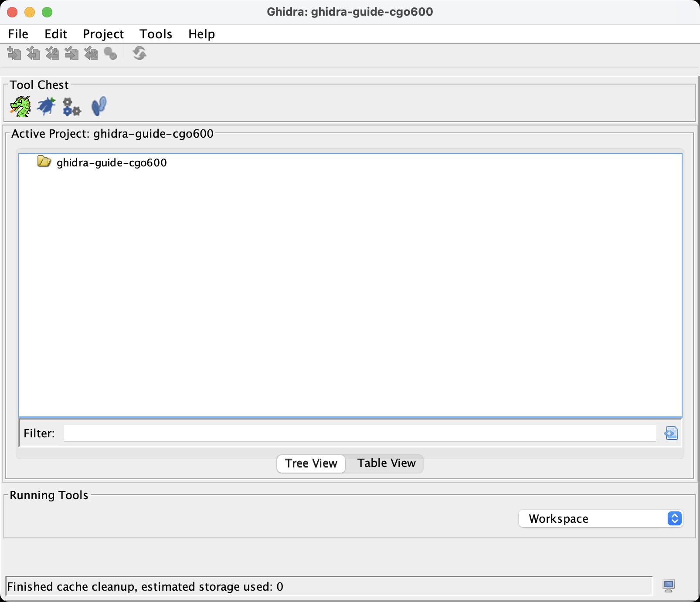The height and width of the screenshot is (602, 700).
Task: Open the Help menu
Action: [x=201, y=34]
